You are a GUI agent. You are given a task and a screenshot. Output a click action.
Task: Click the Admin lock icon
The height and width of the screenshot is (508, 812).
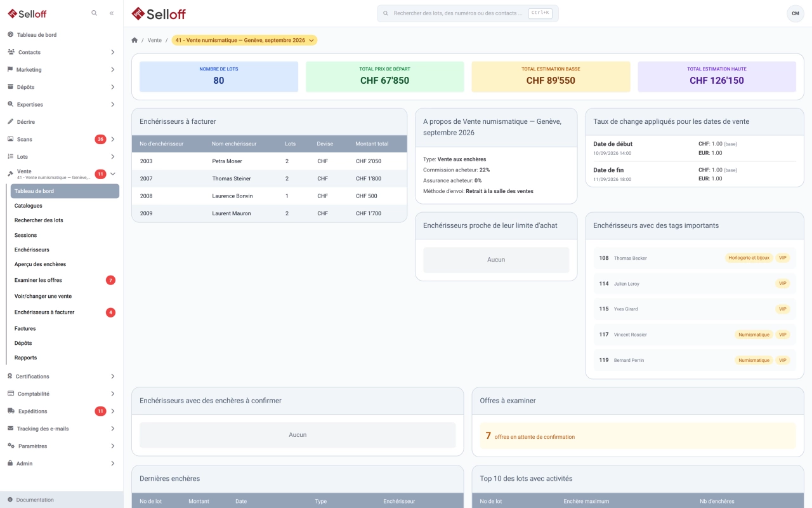pos(10,464)
